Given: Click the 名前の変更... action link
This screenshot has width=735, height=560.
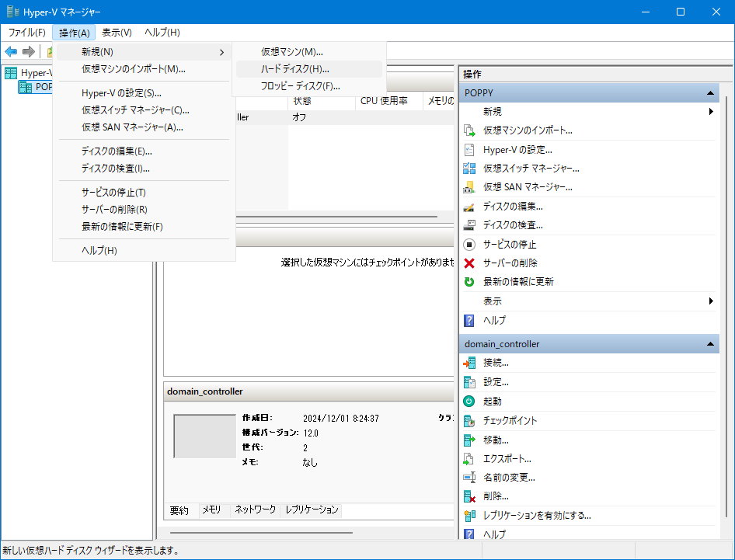Looking at the screenshot, I should 509,478.
